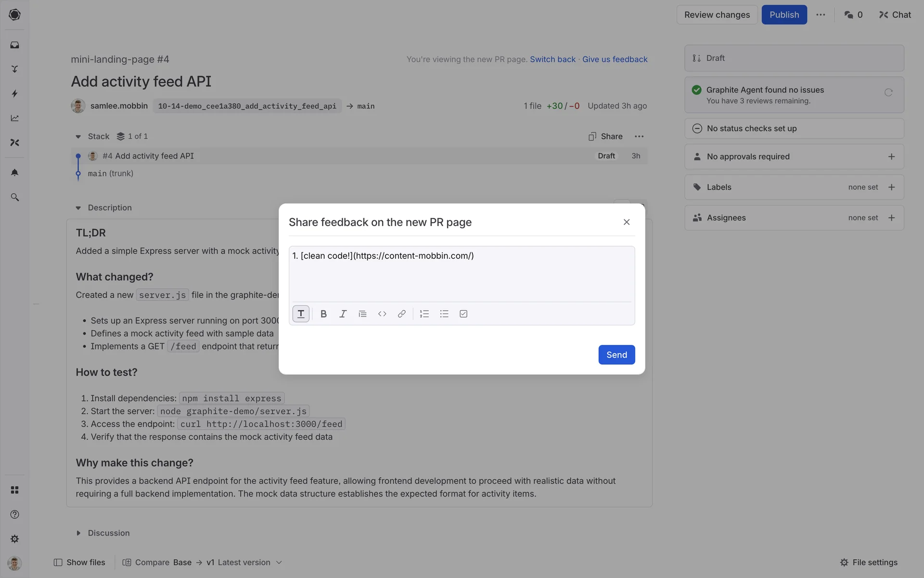Insert blockquote in feedback editor
This screenshot has height=578, width=924.
tap(362, 314)
